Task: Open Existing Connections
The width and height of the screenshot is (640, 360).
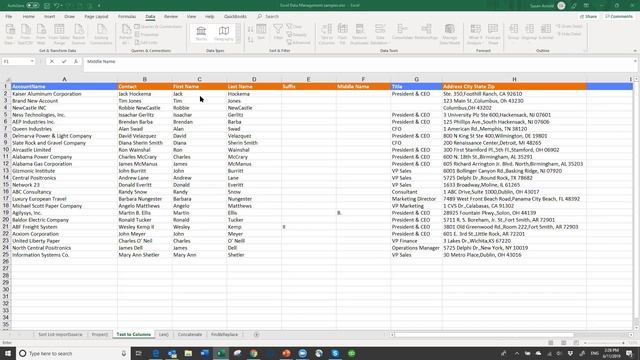Action: 101,34
